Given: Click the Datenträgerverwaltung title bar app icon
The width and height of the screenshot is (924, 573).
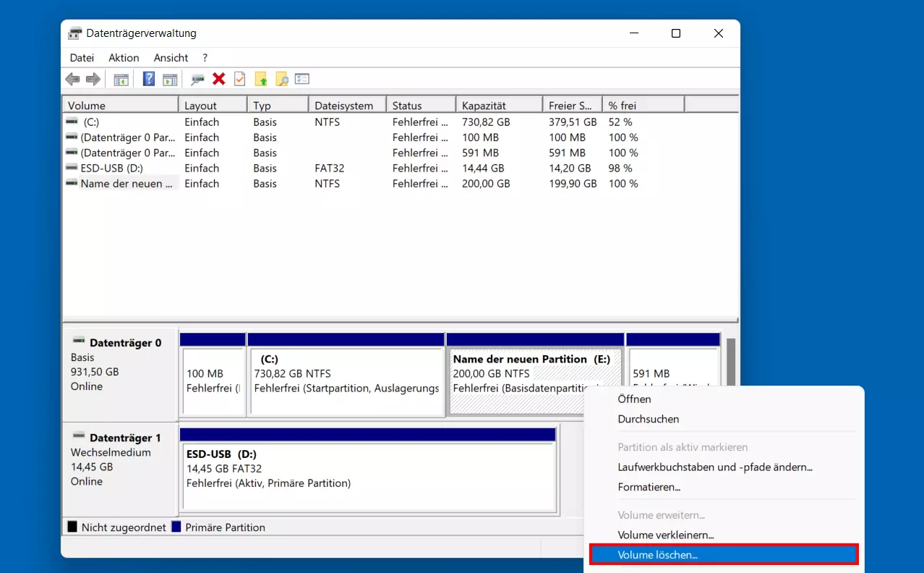Looking at the screenshot, I should tap(74, 33).
